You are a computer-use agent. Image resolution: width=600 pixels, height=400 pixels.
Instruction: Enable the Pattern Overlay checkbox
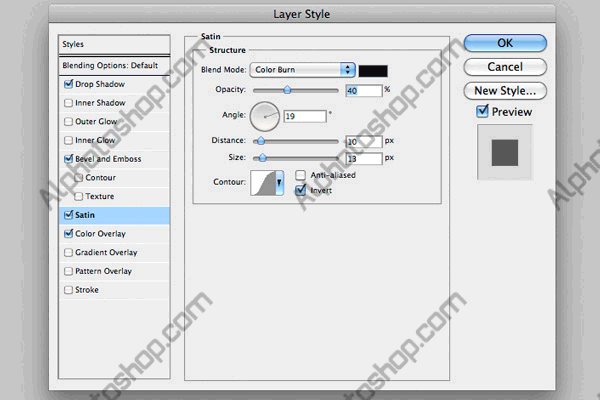pos(68,271)
